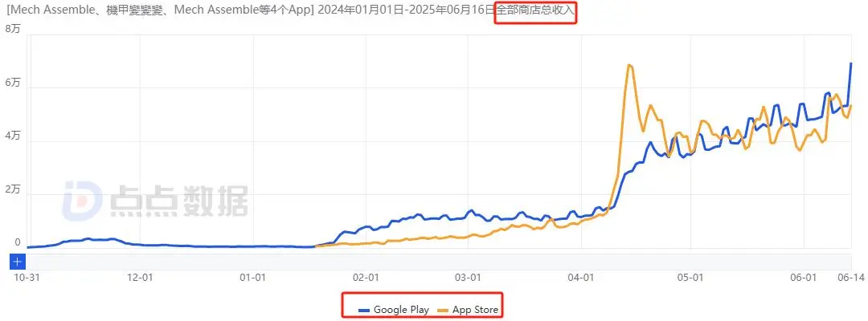
Task: Click the 01-01 x-axis date label
Action: point(254,278)
